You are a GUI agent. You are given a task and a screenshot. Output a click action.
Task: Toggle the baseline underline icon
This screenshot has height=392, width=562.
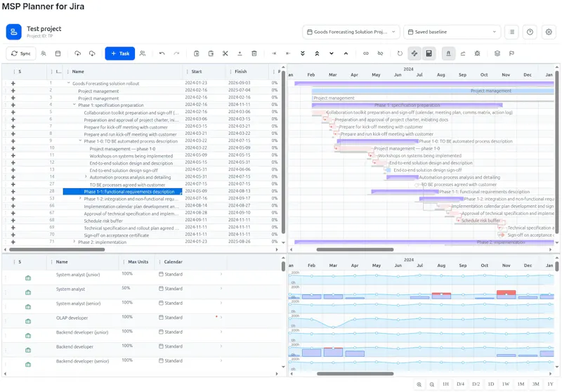pos(448,53)
